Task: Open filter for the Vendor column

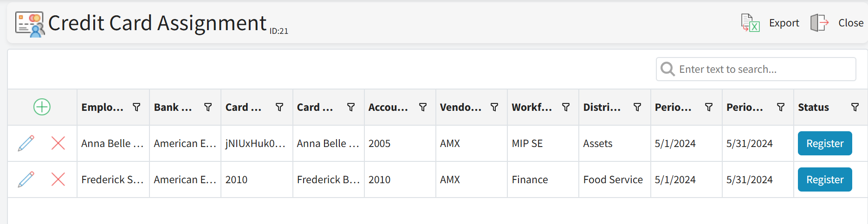Action: (x=494, y=107)
